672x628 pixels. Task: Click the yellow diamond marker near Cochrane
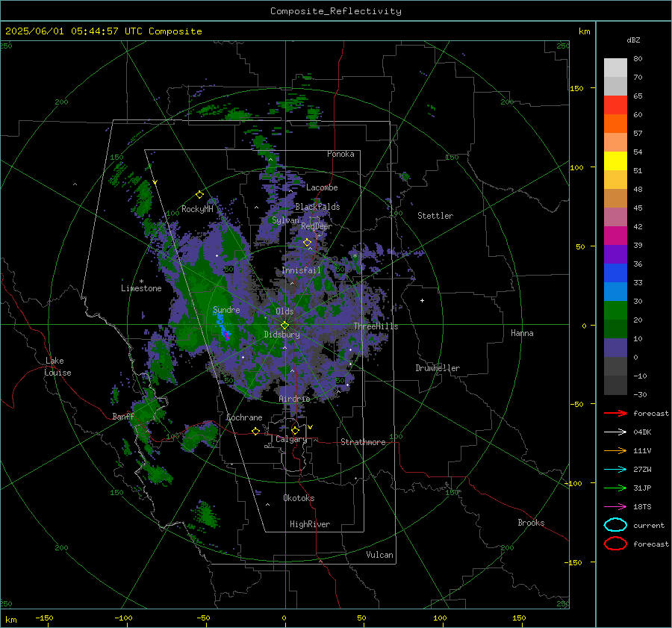click(x=256, y=432)
